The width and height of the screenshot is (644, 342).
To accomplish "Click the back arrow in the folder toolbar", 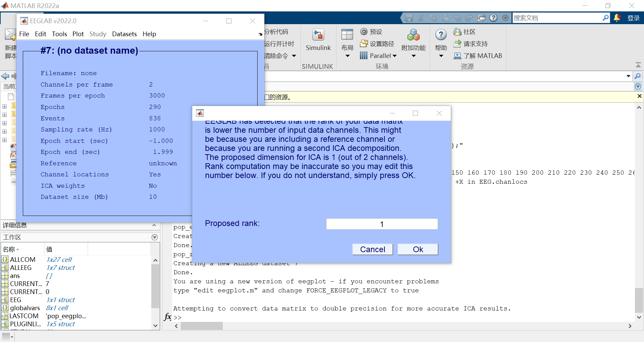I will pos(5,76).
